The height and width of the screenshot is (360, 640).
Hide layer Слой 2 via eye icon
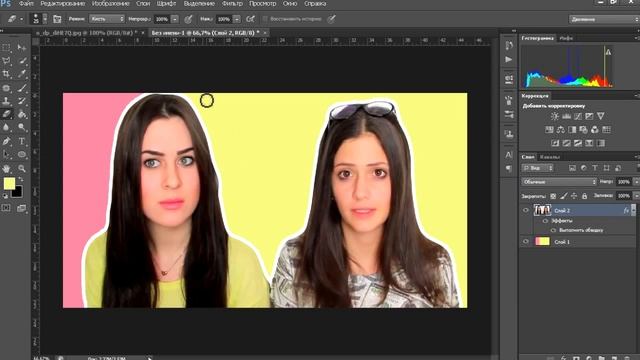click(x=526, y=210)
